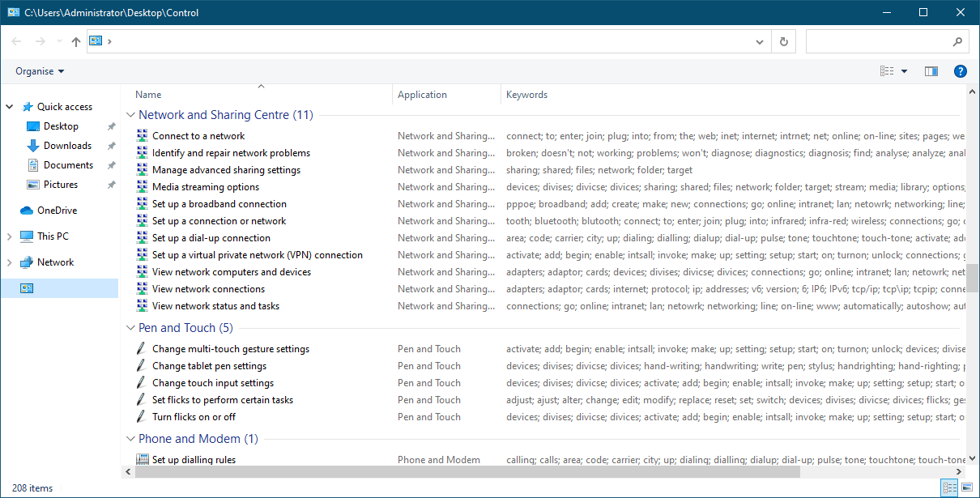Click the Up arrow navigation icon

76,41
